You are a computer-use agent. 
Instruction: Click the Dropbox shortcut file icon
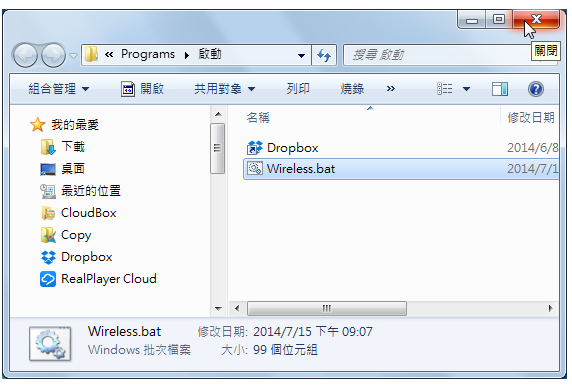(255, 148)
